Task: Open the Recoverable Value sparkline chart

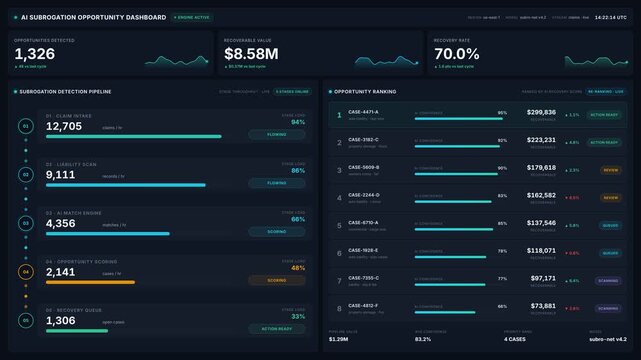Action: tap(386, 61)
